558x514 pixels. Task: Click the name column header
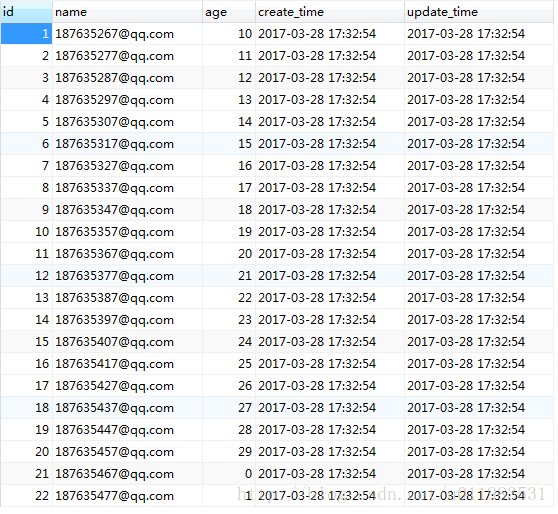pos(127,12)
